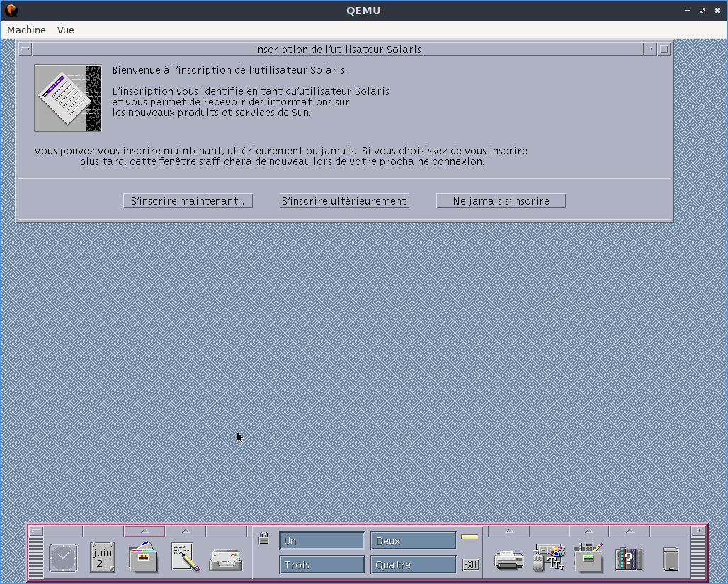This screenshot has height=584, width=728.
Task: Iconify the front panel via corner button
Action: click(x=698, y=531)
